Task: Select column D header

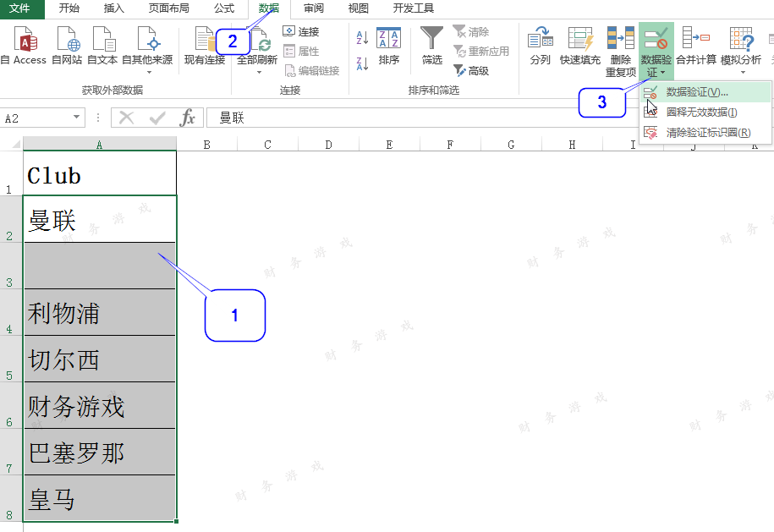Action: click(328, 144)
